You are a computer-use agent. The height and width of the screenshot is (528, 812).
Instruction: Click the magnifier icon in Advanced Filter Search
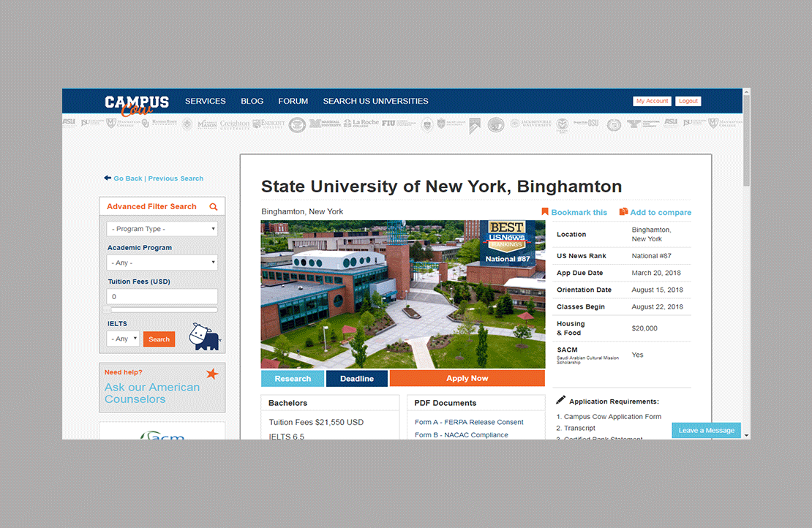click(x=214, y=206)
